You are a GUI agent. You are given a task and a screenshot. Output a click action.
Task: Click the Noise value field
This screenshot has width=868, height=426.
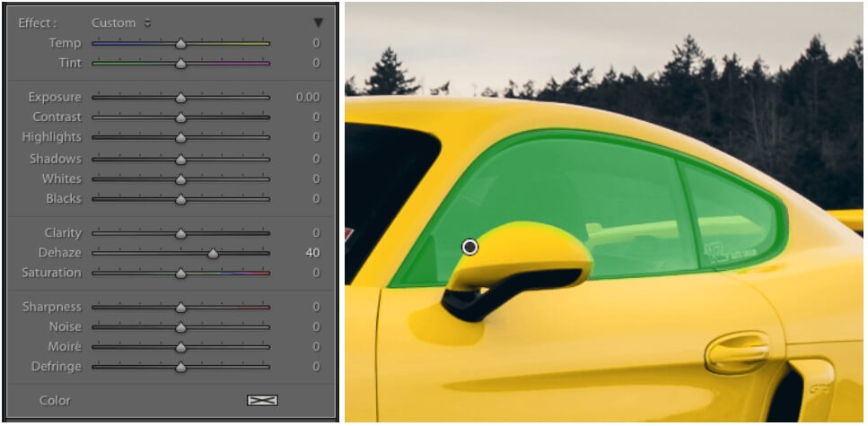click(316, 327)
